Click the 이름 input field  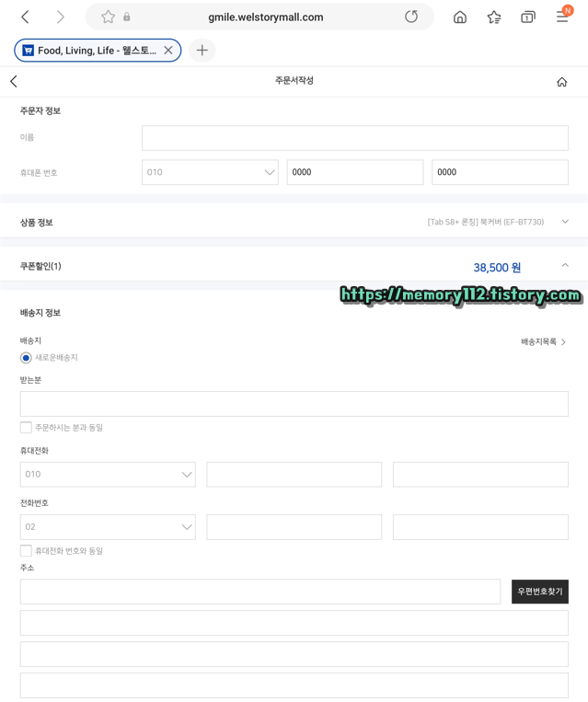click(355, 138)
